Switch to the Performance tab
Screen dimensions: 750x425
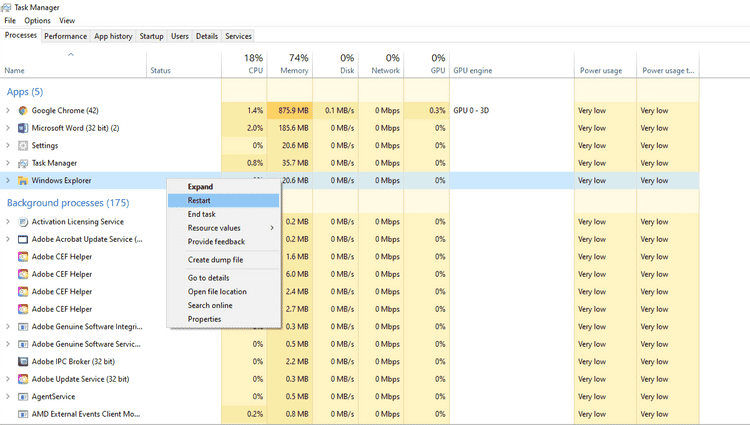(x=66, y=36)
